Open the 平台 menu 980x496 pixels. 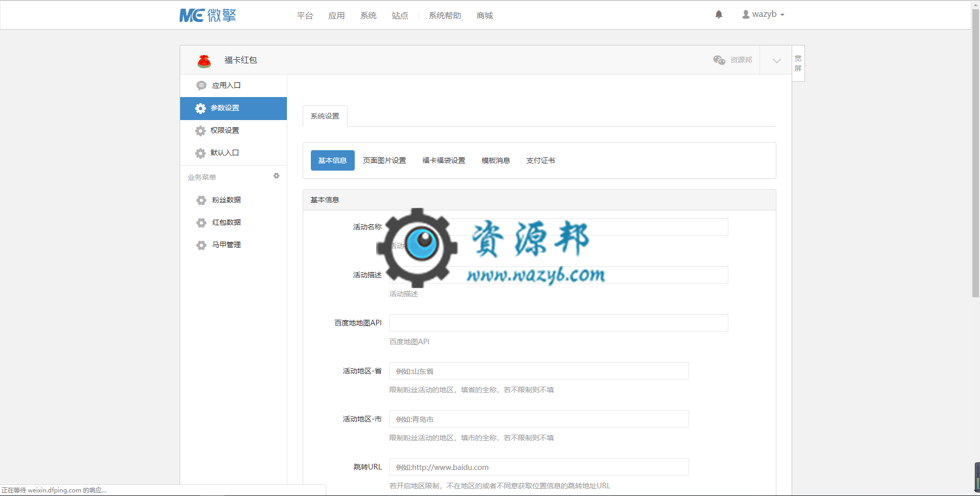tap(305, 16)
